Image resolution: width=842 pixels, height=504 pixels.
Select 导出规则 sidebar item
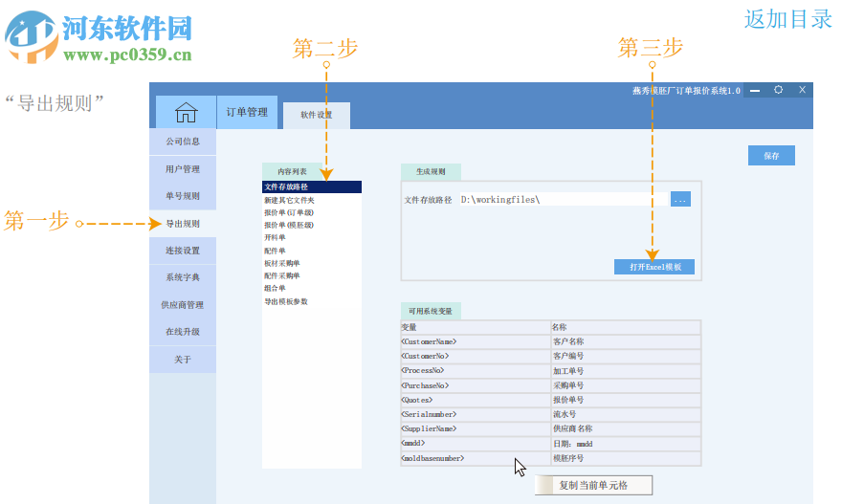(183, 223)
